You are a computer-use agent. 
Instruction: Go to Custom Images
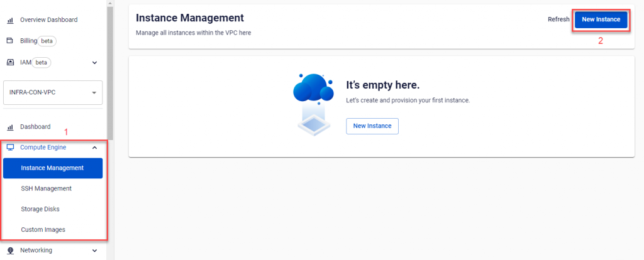pyautogui.click(x=43, y=230)
